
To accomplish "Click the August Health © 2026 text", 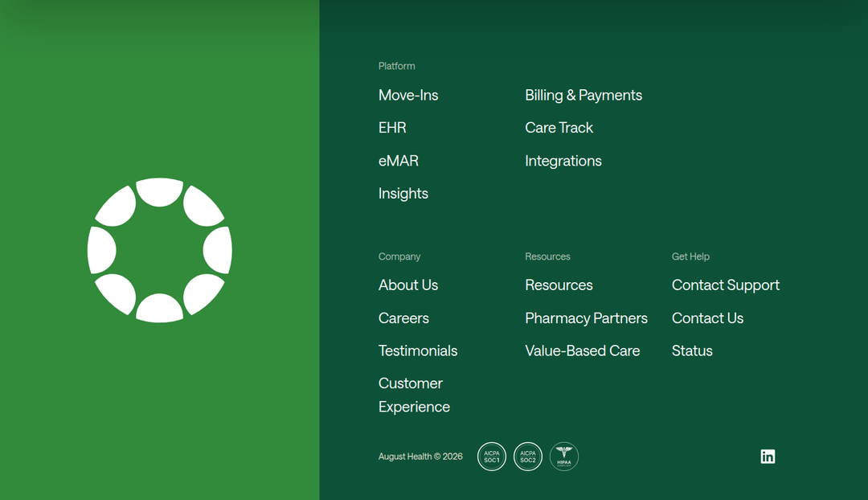I will (420, 457).
